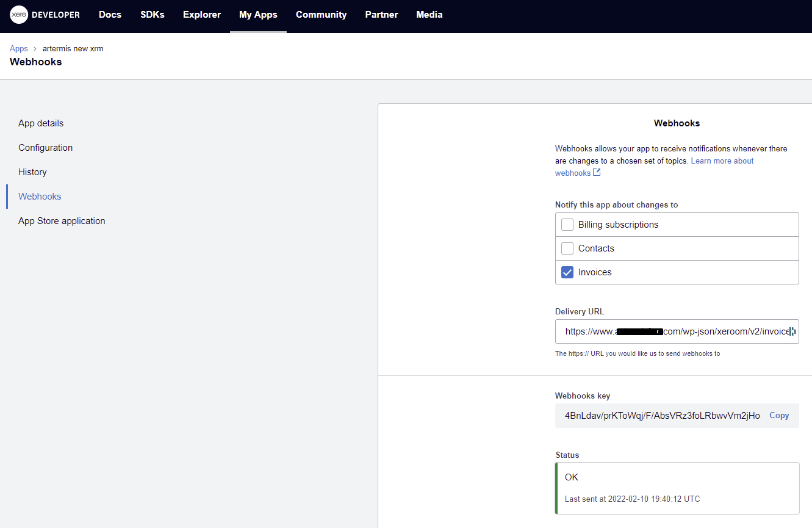Image resolution: width=812 pixels, height=528 pixels.
Task: Click into the Delivery URL field
Action: [x=677, y=331]
